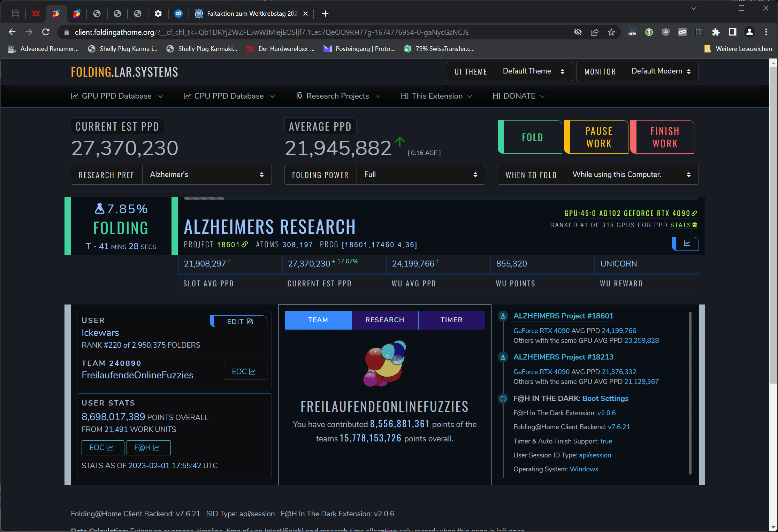The width and height of the screenshot is (778, 532).
Task: Click PAUSE WORK button
Action: [598, 137]
